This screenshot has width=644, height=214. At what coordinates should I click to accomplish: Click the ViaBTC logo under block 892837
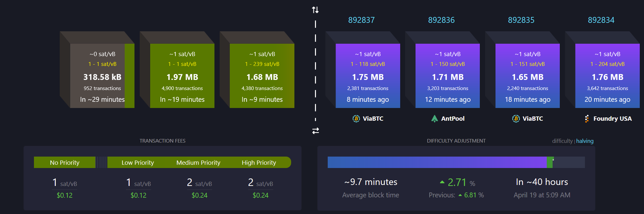[356, 119]
